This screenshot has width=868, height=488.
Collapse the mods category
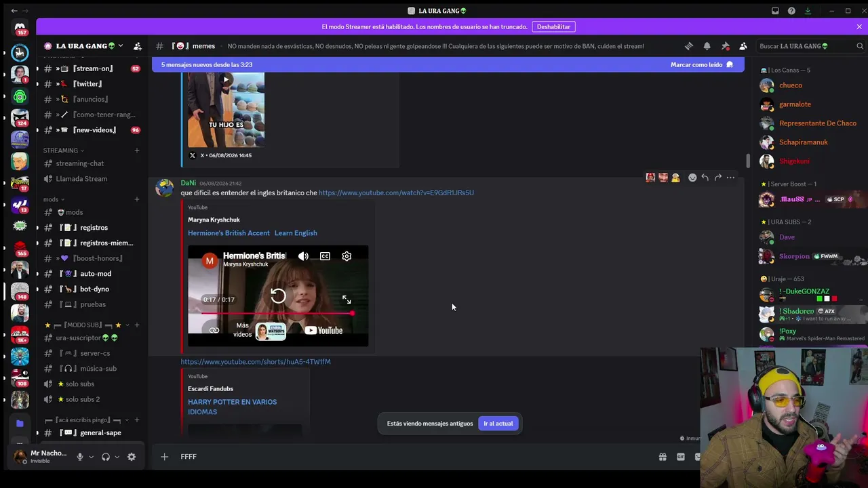pos(54,199)
